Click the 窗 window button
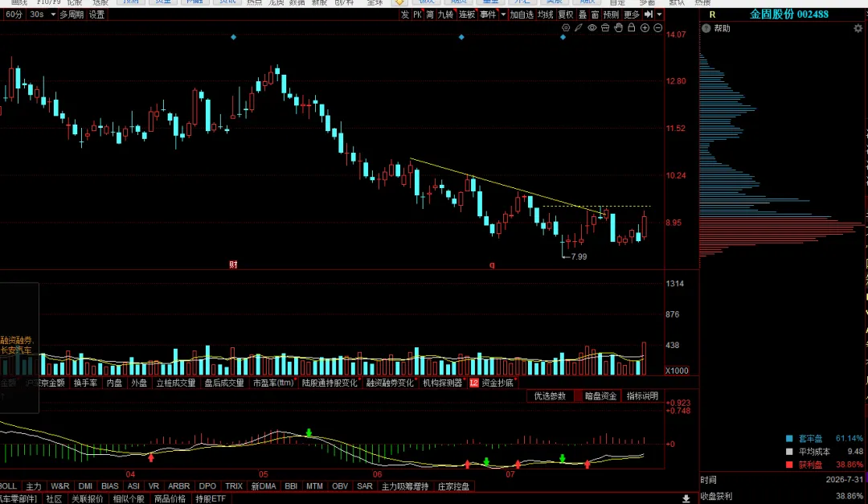The image size is (868, 504). (595, 14)
